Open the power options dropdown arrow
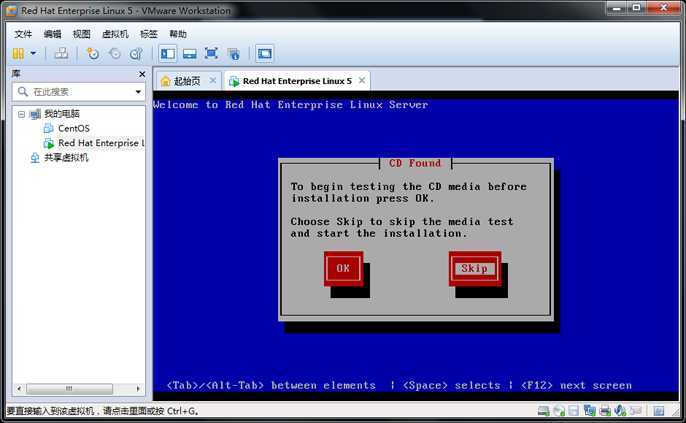 click(33, 54)
